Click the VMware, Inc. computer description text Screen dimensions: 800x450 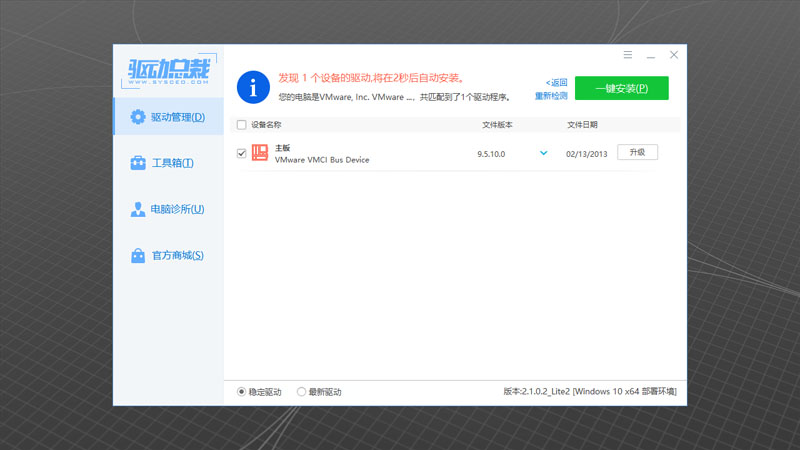pos(394,97)
